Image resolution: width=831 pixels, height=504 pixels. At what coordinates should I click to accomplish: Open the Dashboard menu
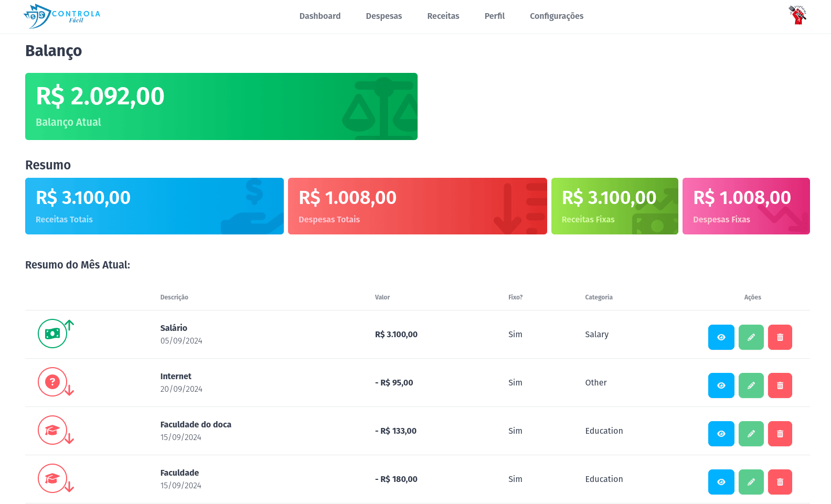[320, 16]
